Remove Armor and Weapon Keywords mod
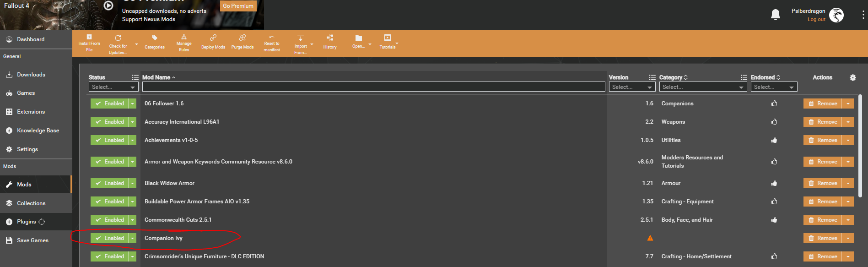 (823, 162)
